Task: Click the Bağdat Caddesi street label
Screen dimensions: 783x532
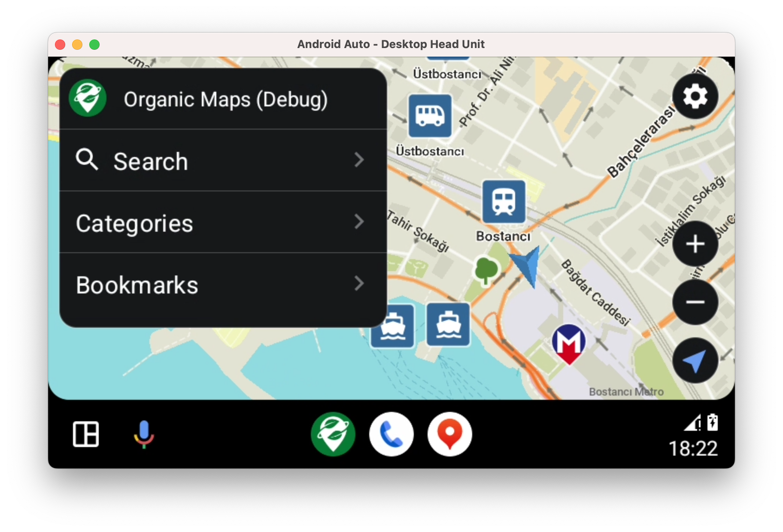Action: (596, 293)
